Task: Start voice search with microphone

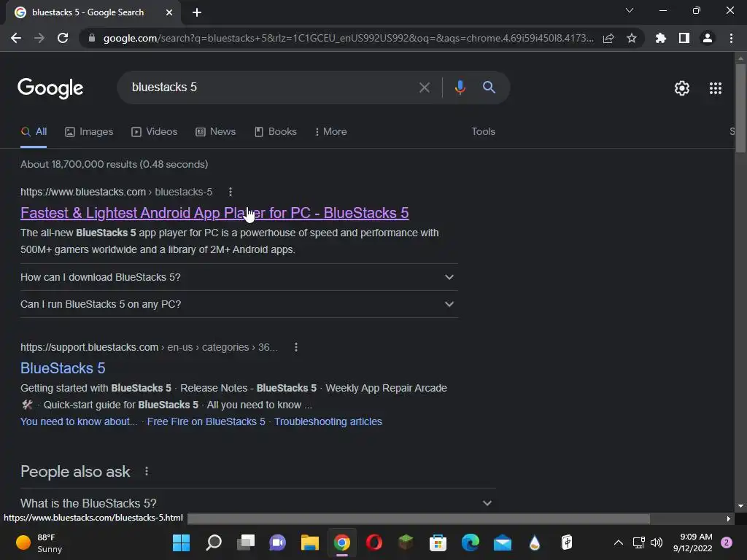Action: click(460, 87)
